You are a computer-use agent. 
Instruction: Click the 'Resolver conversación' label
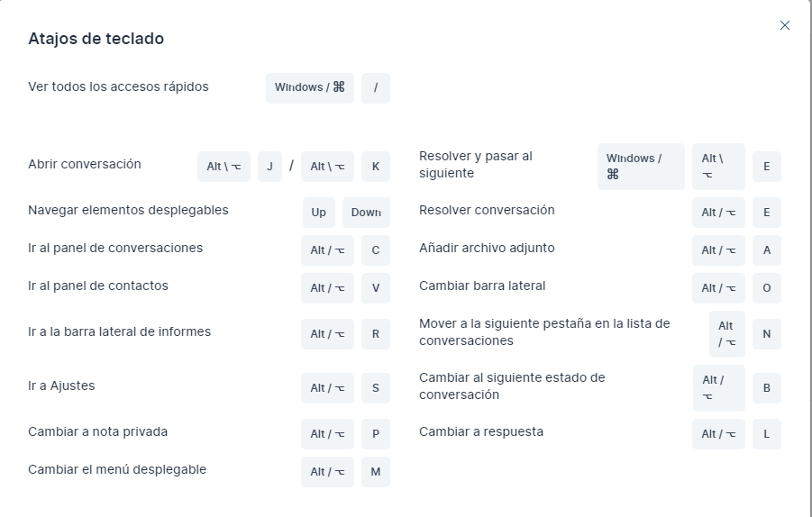[x=487, y=210]
